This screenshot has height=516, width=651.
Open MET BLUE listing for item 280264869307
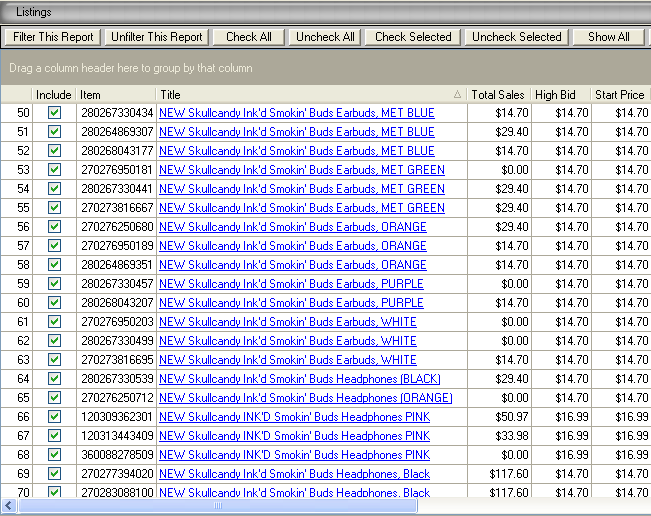pos(297,132)
